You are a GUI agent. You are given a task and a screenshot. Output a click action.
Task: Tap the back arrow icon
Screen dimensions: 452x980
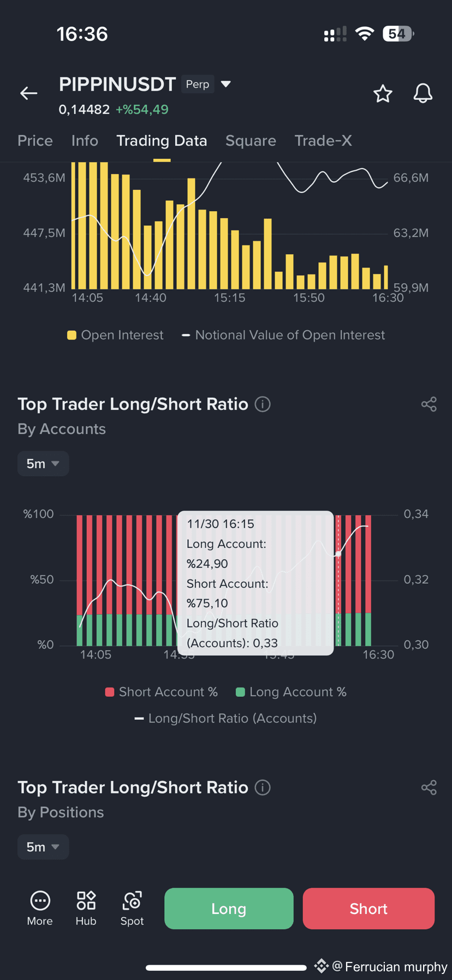point(29,93)
